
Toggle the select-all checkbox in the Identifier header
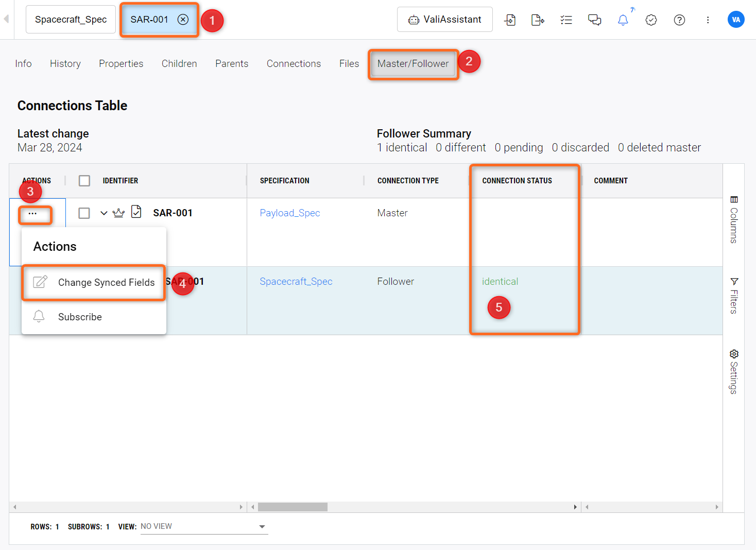(84, 181)
